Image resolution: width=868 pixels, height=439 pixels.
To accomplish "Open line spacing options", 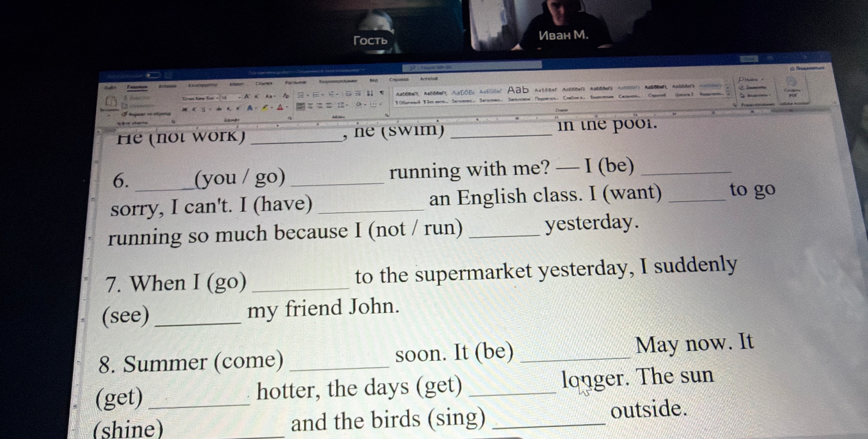I will [x=342, y=105].
